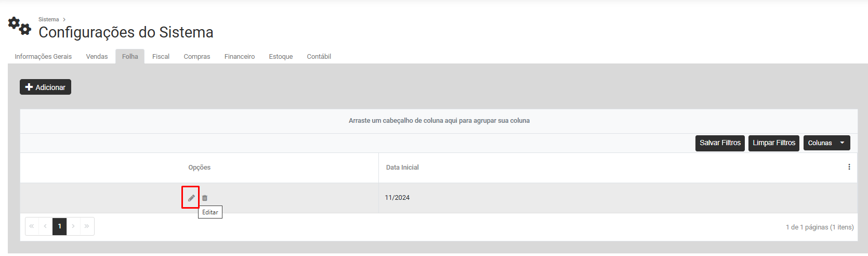Open the Informações Gerais tab
Image resolution: width=868 pixels, height=256 pixels.
(43, 57)
